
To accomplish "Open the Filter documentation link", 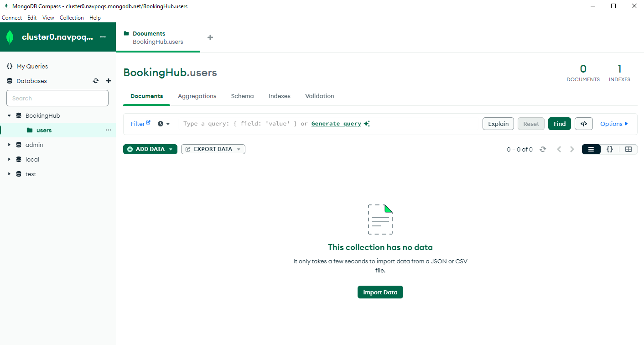I will click(x=140, y=124).
